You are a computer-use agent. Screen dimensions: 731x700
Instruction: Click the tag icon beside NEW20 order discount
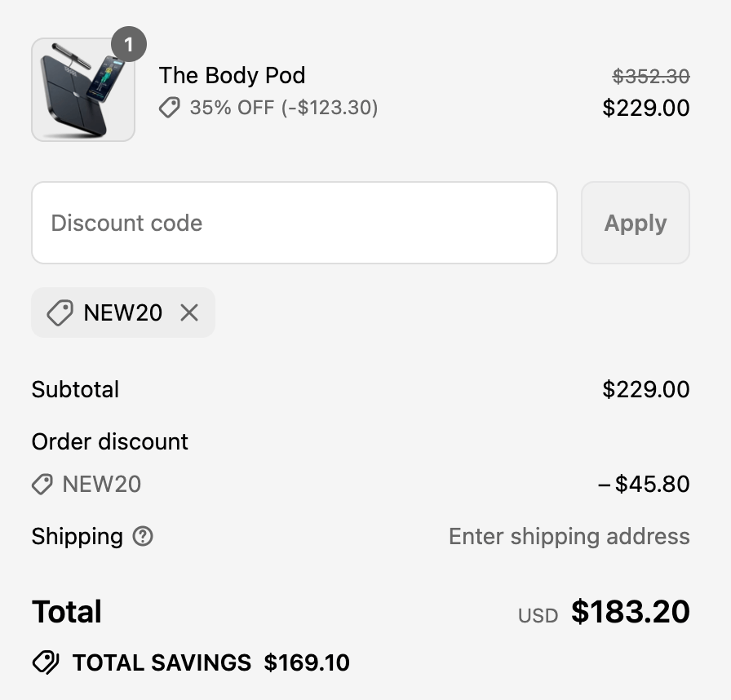click(42, 485)
